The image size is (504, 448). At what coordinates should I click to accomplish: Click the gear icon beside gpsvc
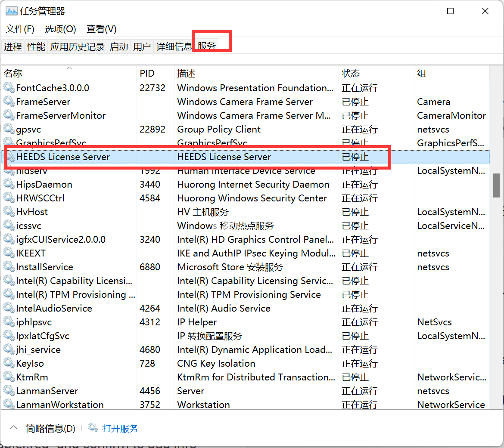[x=9, y=129]
